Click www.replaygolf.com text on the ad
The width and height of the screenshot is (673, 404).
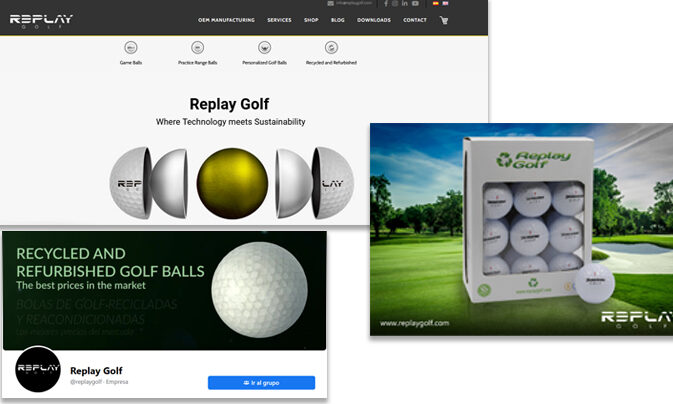coord(415,323)
